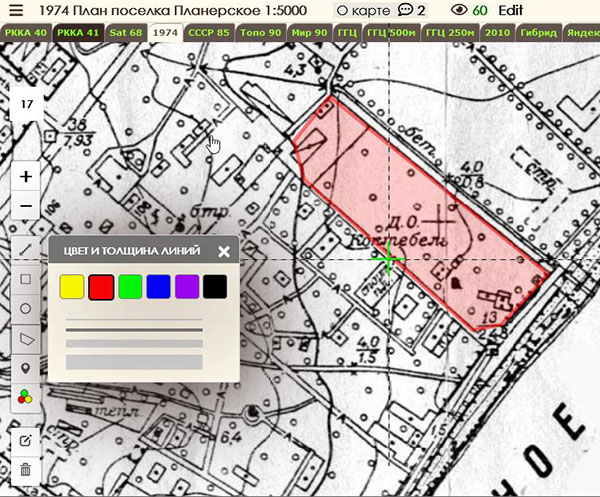Select the line drawing tool
This screenshot has height=497, width=600.
click(26, 248)
